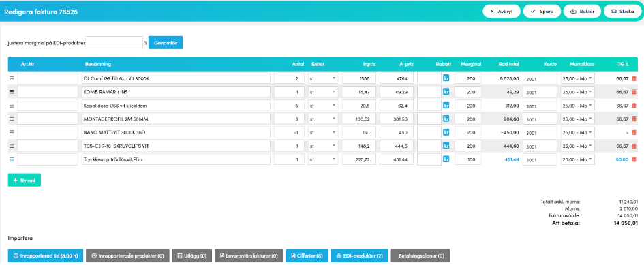Edit Konto field of NANO MATT-VIT row
Screen dimensions: 644x265
coord(540,132)
